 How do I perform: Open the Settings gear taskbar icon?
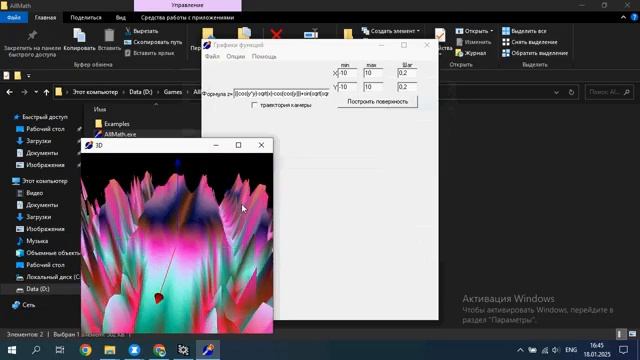click(183, 350)
